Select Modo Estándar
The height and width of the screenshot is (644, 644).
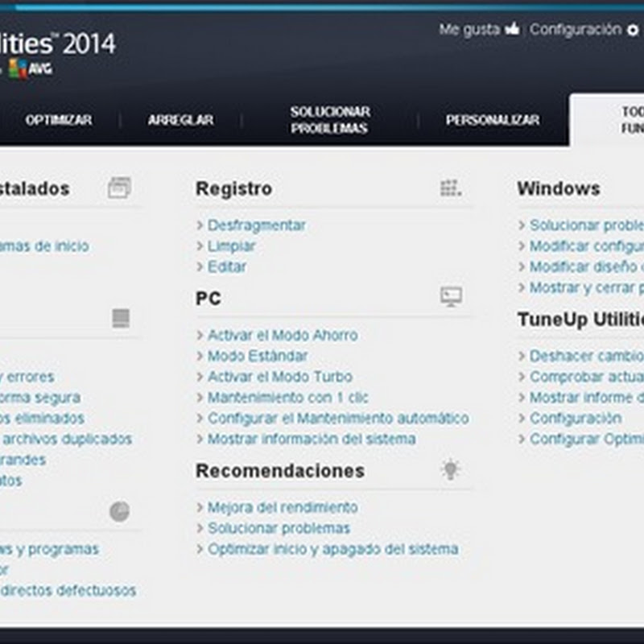258,356
